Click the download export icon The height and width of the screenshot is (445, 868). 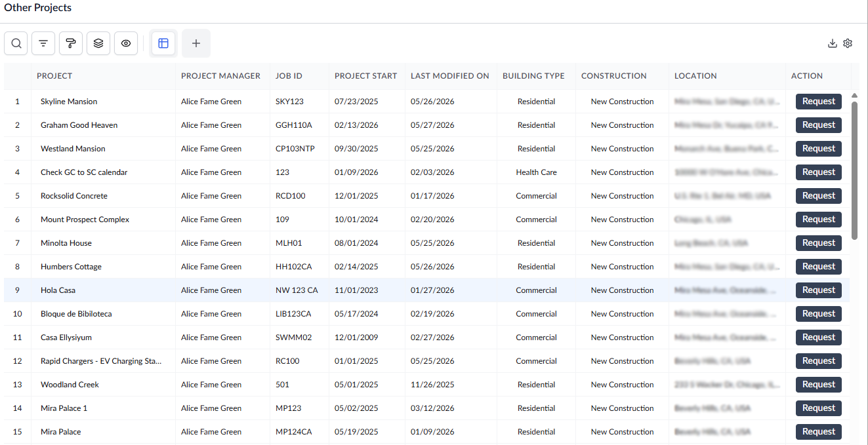(x=833, y=43)
